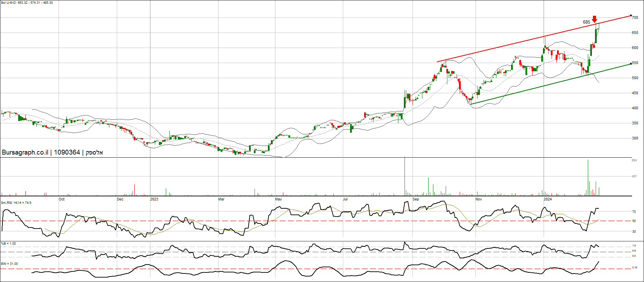Click the BW = 31.00 indicator label
Viewport: 644px width, 282px height.
[x=10, y=264]
